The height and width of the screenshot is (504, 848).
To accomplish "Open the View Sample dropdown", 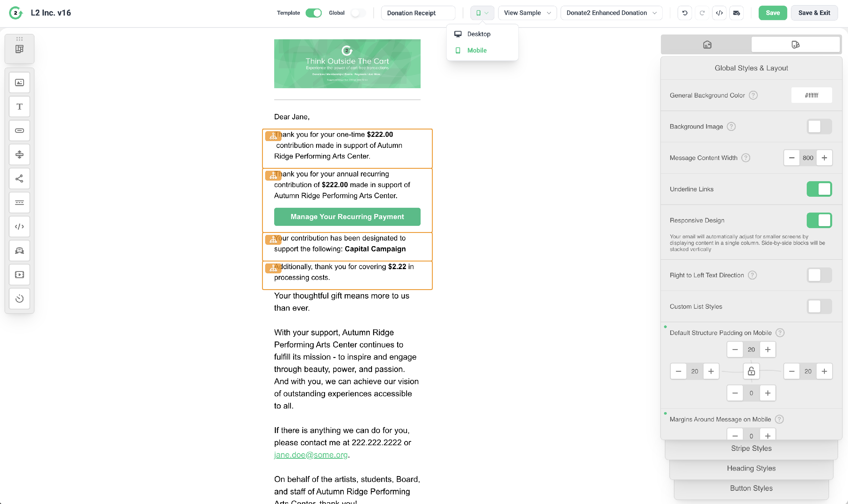I will click(527, 13).
